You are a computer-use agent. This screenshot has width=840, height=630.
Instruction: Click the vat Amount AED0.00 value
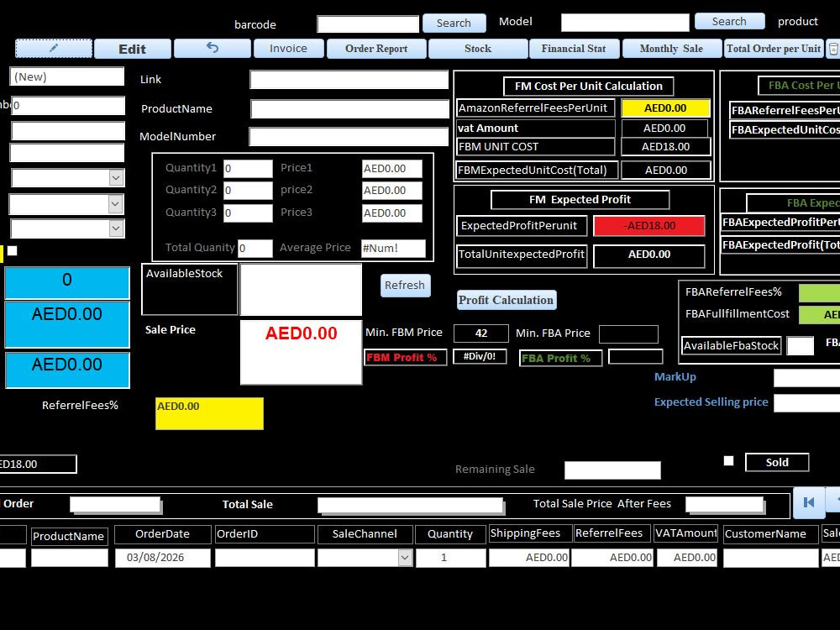664,129
